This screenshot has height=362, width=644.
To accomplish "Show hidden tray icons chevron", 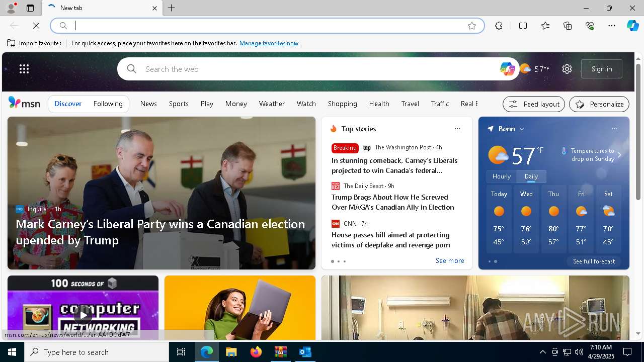I will pyautogui.click(x=542, y=352).
